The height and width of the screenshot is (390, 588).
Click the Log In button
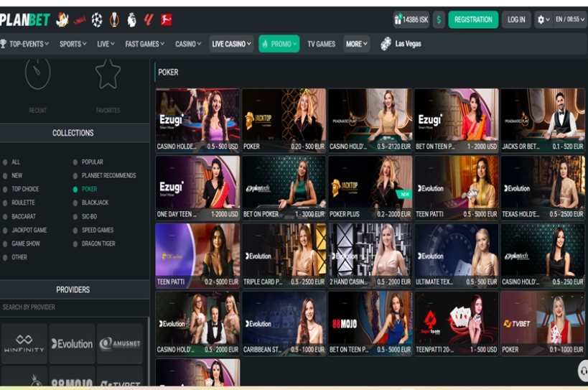(516, 19)
